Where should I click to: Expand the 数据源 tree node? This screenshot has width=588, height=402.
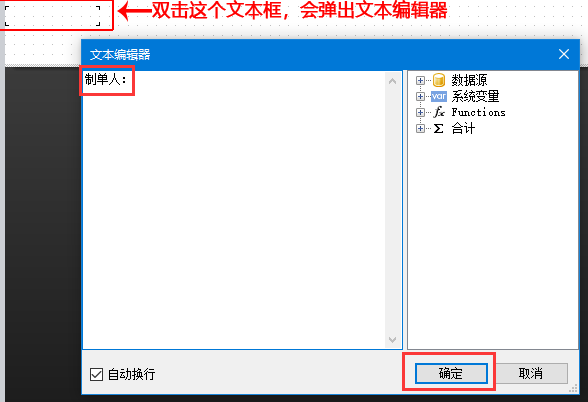tap(420, 80)
